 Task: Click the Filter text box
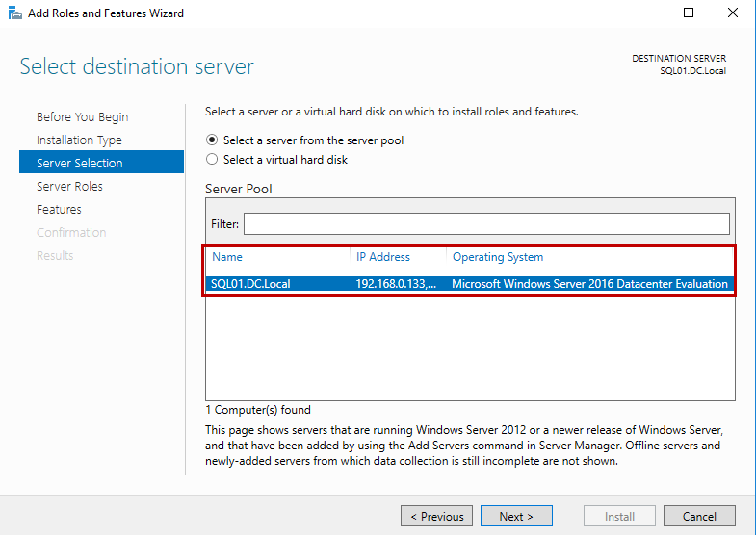(x=486, y=223)
